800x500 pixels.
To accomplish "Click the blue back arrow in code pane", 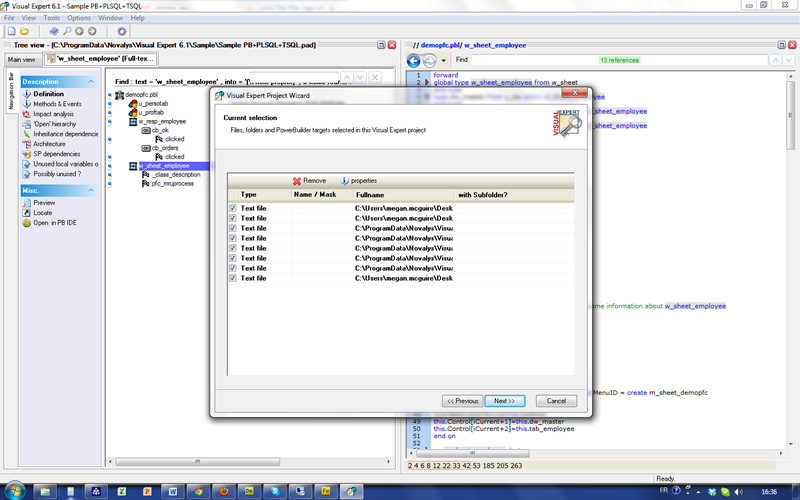I will click(415, 60).
